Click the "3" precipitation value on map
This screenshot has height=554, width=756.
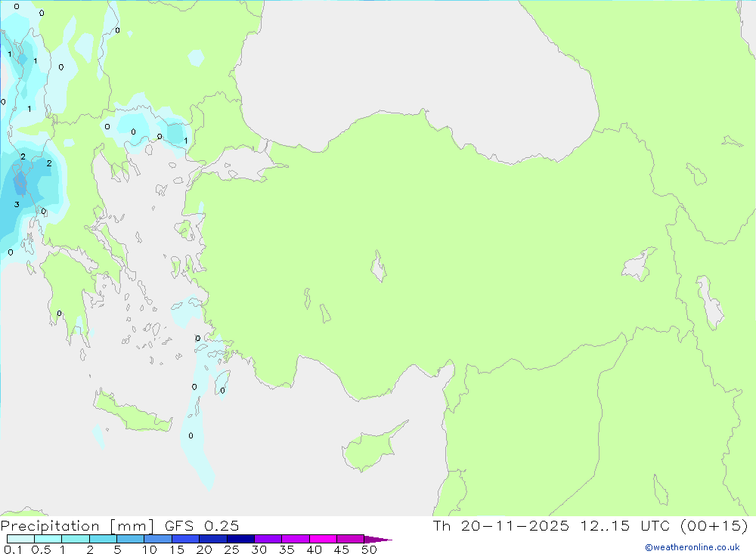tap(17, 204)
